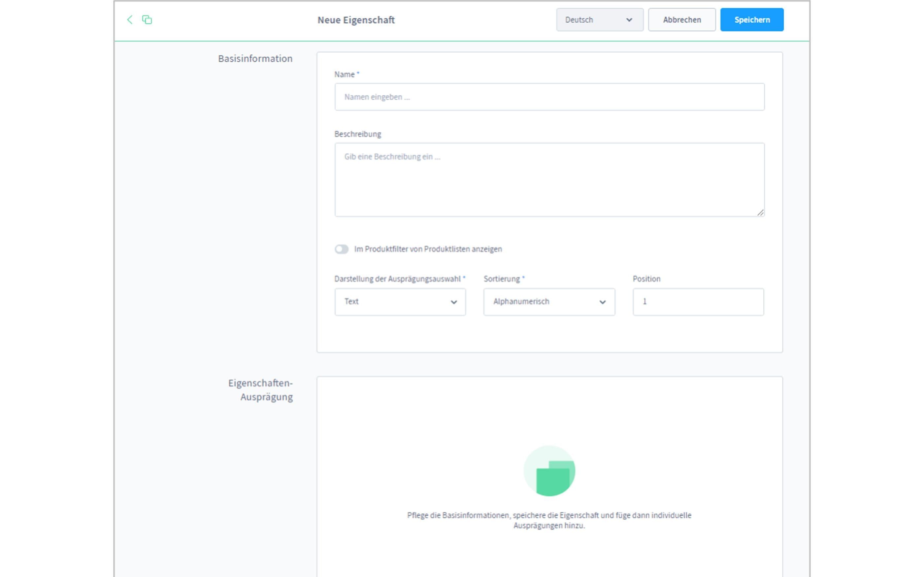Open the Deutsch language dropdown
924x577 pixels.
[600, 20]
